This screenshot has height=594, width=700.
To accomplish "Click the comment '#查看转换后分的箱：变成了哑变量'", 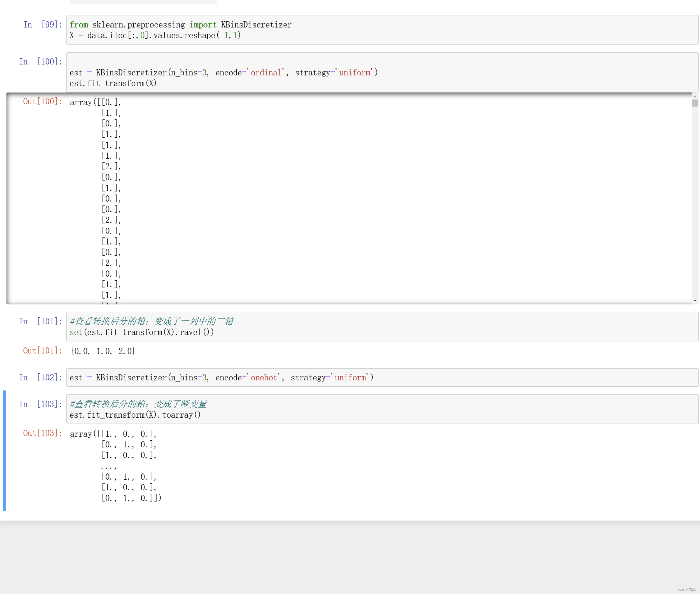I will pyautogui.click(x=138, y=404).
